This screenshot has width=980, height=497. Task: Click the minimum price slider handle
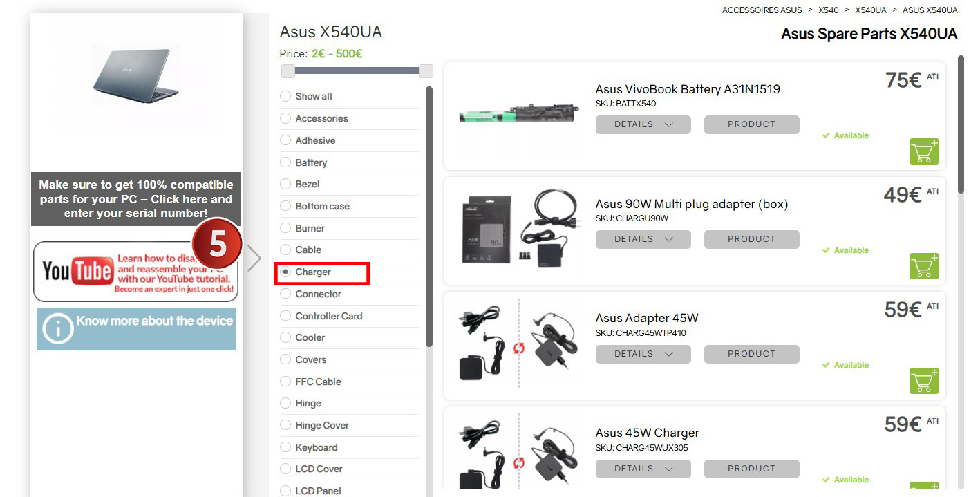pos(288,71)
